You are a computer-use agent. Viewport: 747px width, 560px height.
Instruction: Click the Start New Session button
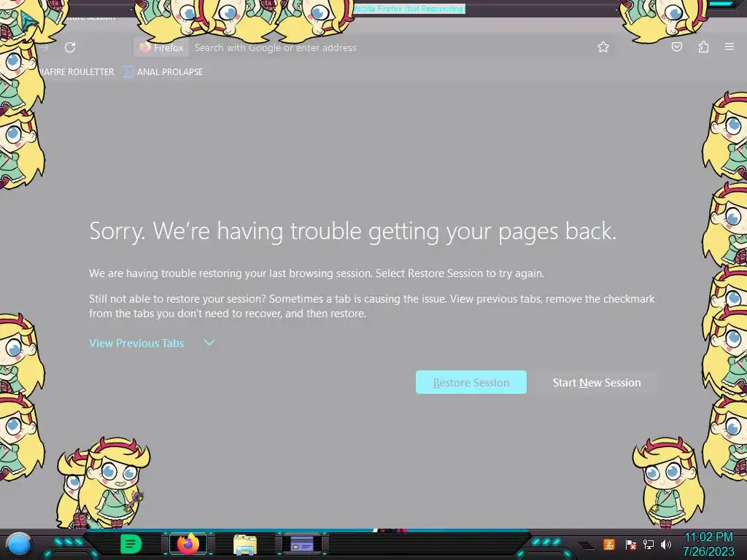pos(597,382)
